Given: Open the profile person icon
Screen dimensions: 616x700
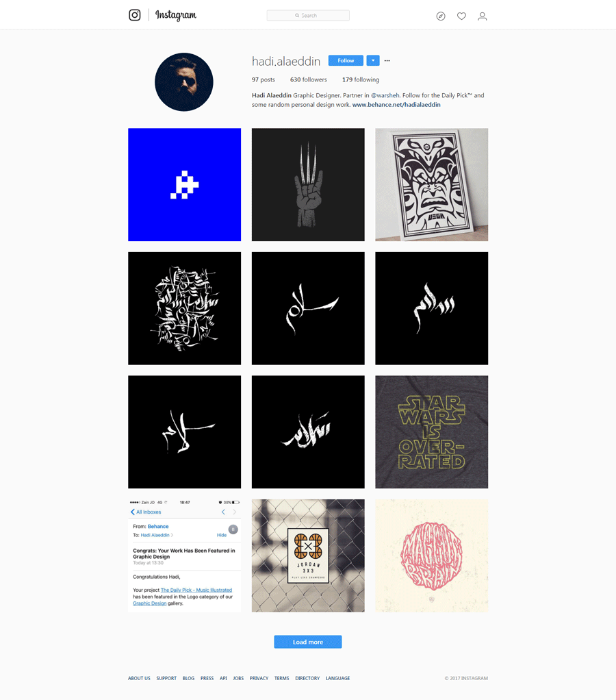Looking at the screenshot, I should click(x=482, y=16).
